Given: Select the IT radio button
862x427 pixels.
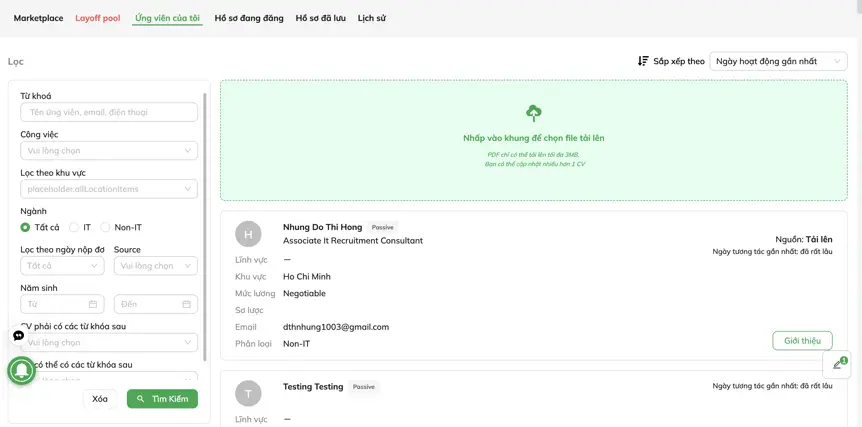Looking at the screenshot, I should click(x=74, y=227).
